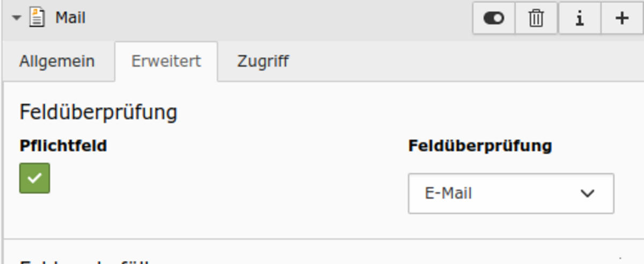Collapse the Mail record with the triangle arrow

[17, 18]
